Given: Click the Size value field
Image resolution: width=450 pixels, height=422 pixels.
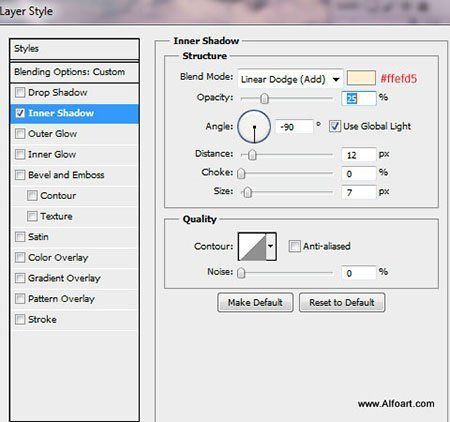Looking at the screenshot, I should click(359, 192).
